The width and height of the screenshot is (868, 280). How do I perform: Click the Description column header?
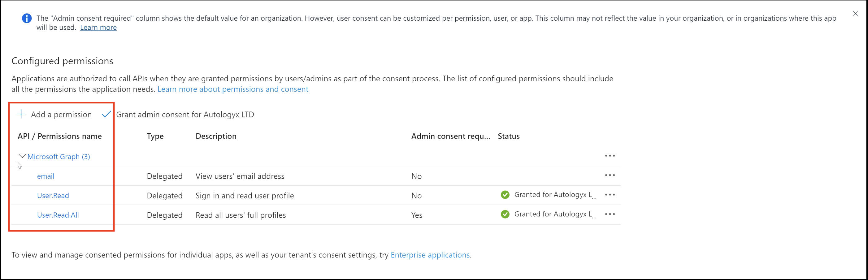coord(216,136)
